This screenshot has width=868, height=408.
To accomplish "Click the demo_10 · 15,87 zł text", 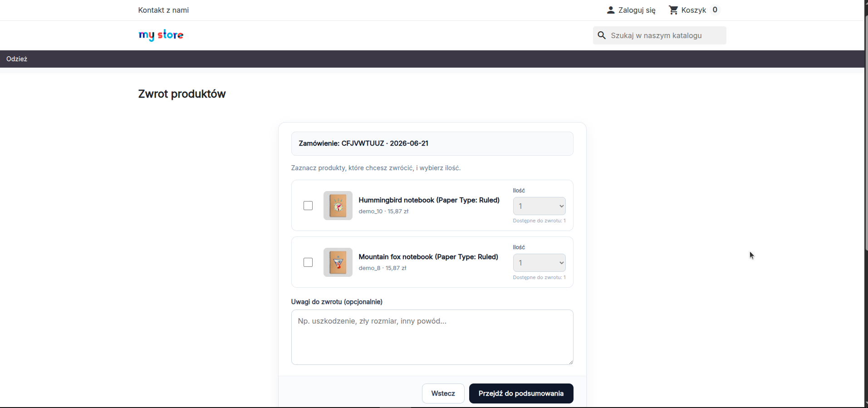I will 383,211.
